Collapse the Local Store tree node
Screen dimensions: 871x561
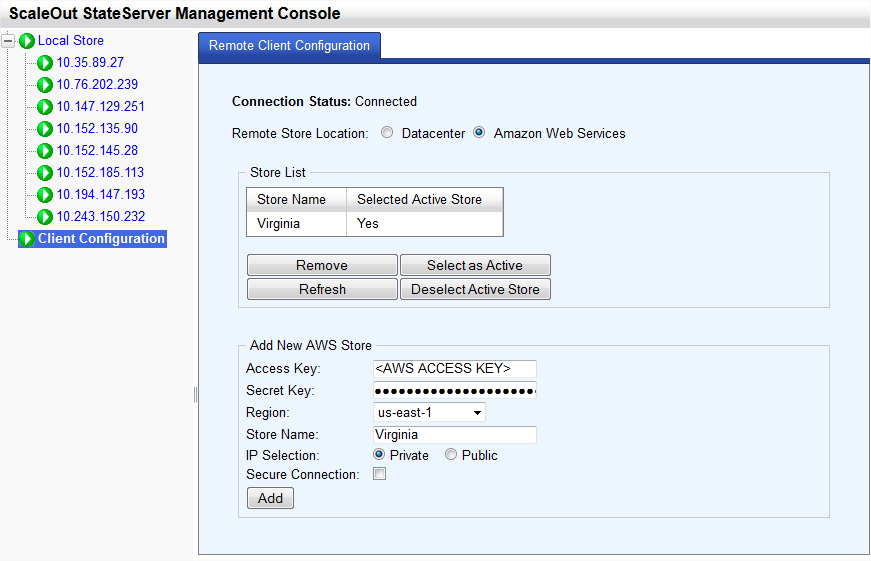pyautogui.click(x=8, y=41)
